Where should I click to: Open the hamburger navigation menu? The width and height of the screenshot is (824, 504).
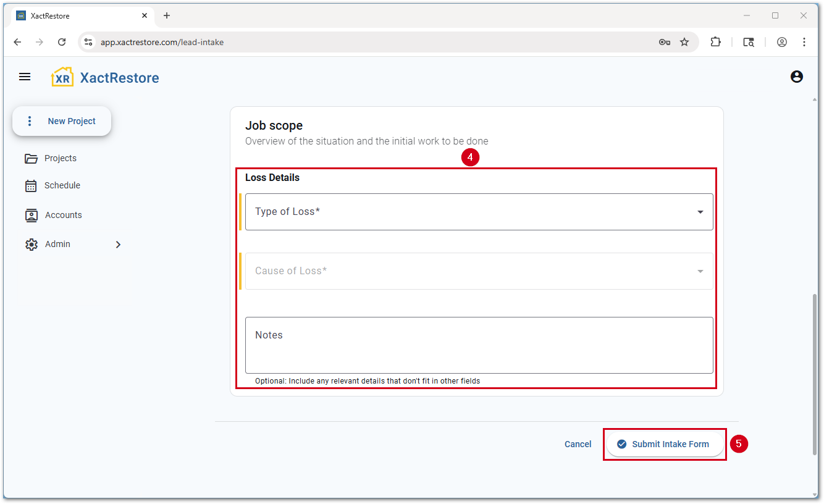point(25,77)
